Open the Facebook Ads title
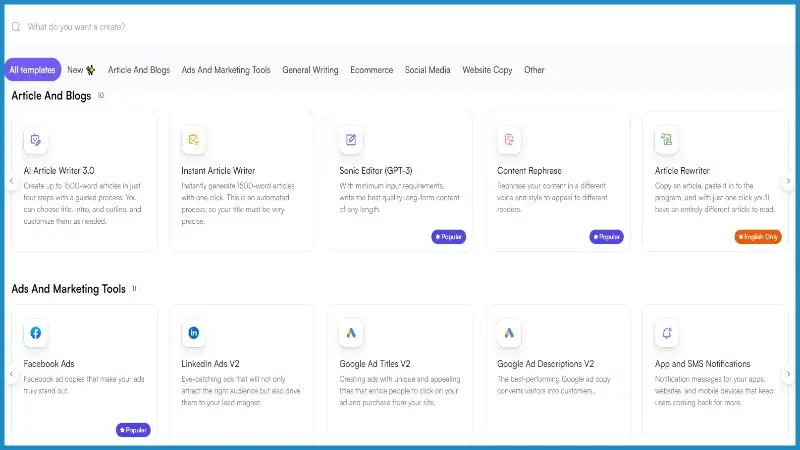Image resolution: width=800 pixels, height=450 pixels. [49, 364]
